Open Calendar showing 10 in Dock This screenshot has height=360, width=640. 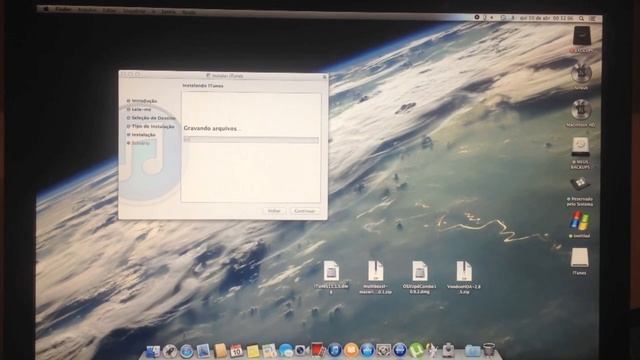coord(236,351)
